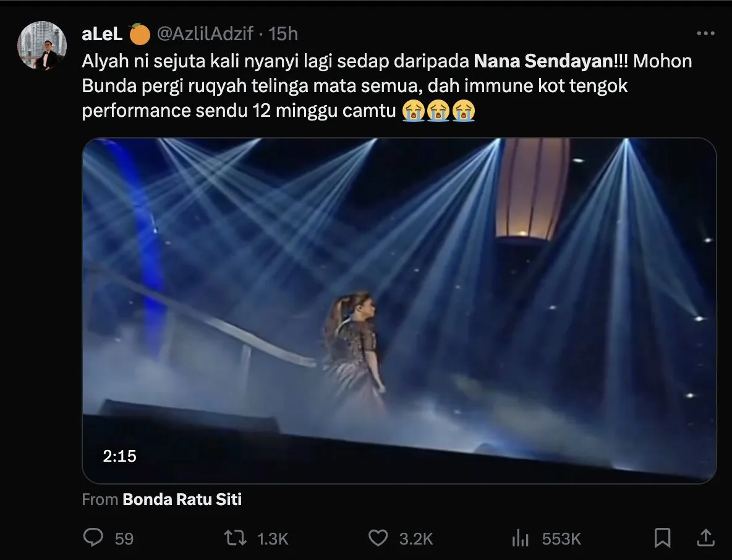Click the 3.2K likes count
This screenshot has width=732, height=560.
415,539
